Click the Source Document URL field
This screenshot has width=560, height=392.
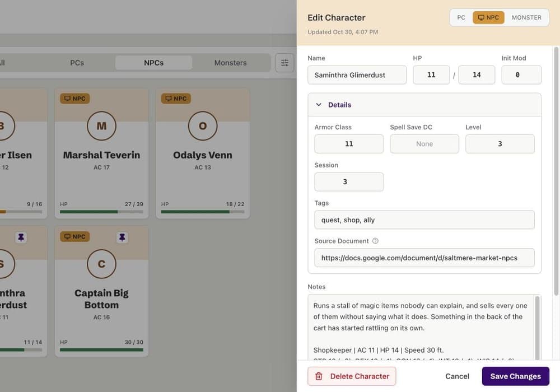coord(424,258)
